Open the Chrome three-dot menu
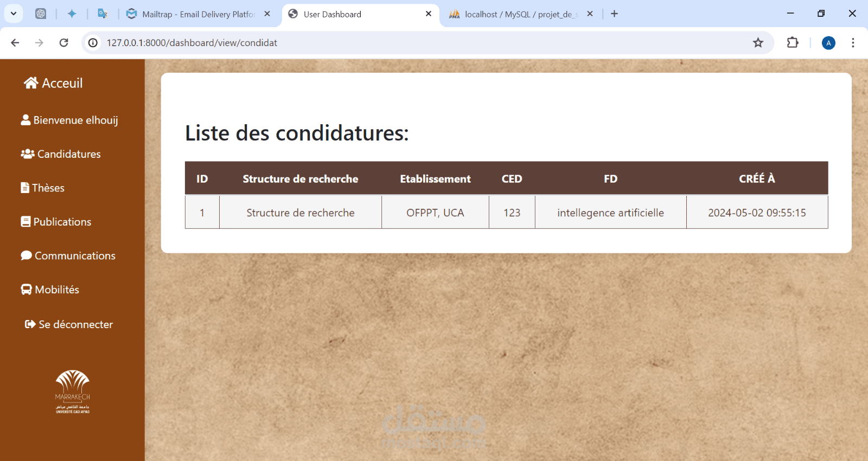Screen dimensions: 868x461 tap(853, 43)
